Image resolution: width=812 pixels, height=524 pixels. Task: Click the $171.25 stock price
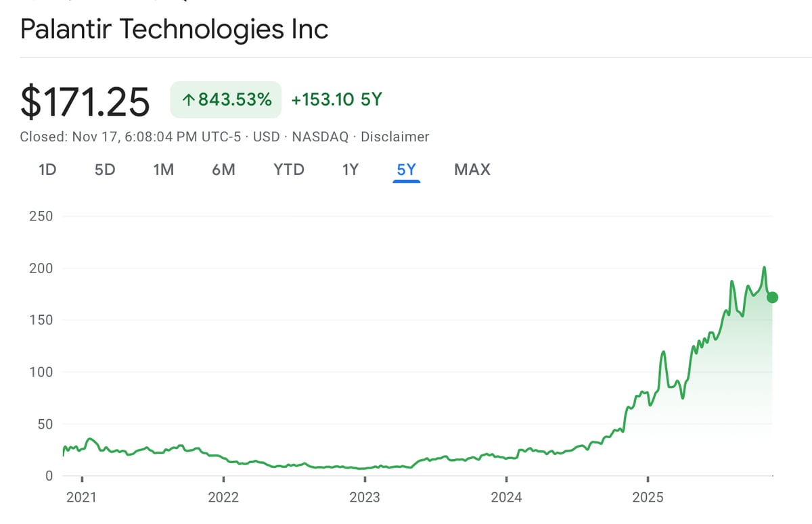(85, 101)
